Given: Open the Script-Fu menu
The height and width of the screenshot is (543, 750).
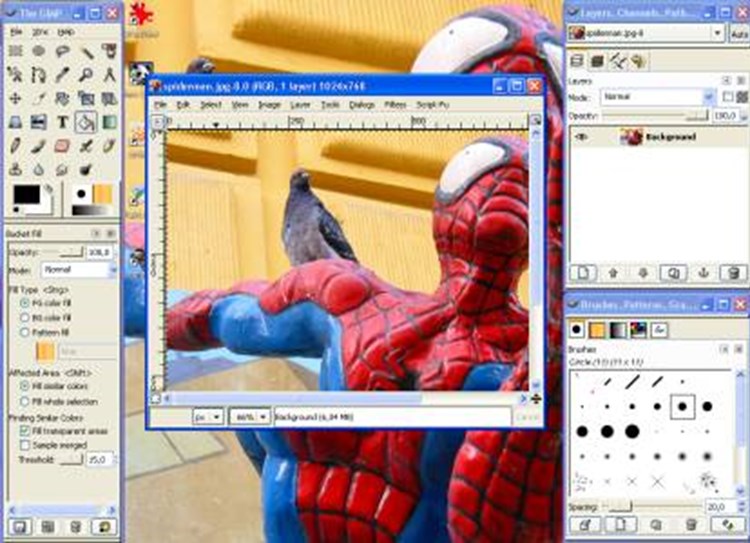Looking at the screenshot, I should 432,104.
